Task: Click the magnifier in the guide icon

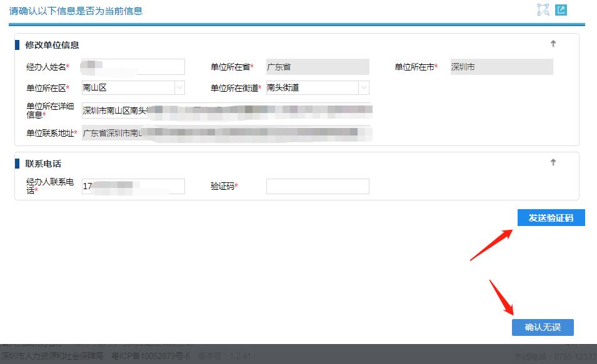Action: coord(547,12)
